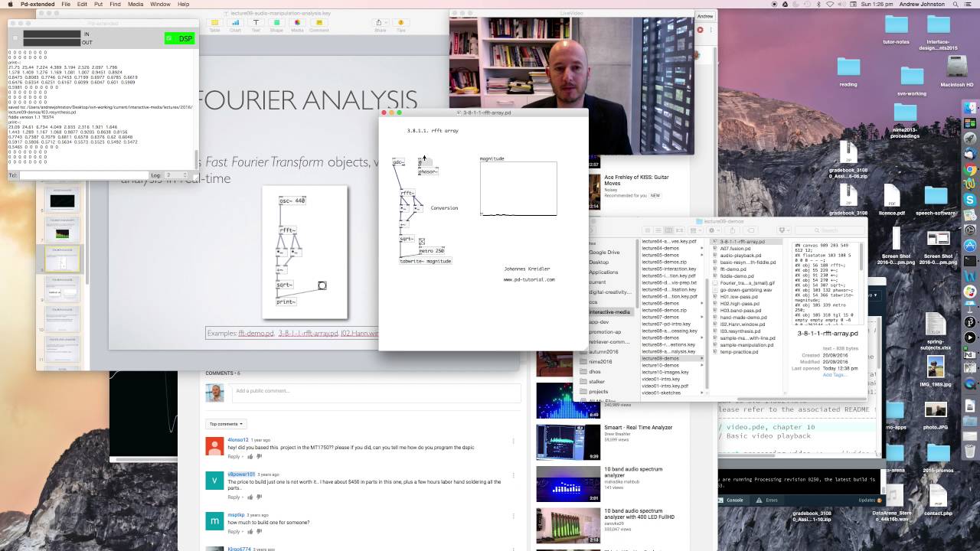Open the Find menu
The width and height of the screenshot is (980, 551).
click(115, 4)
